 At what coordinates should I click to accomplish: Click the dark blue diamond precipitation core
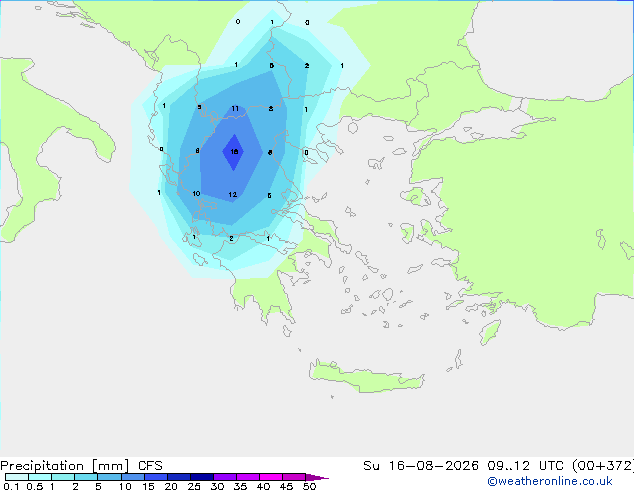pyautogui.click(x=233, y=152)
